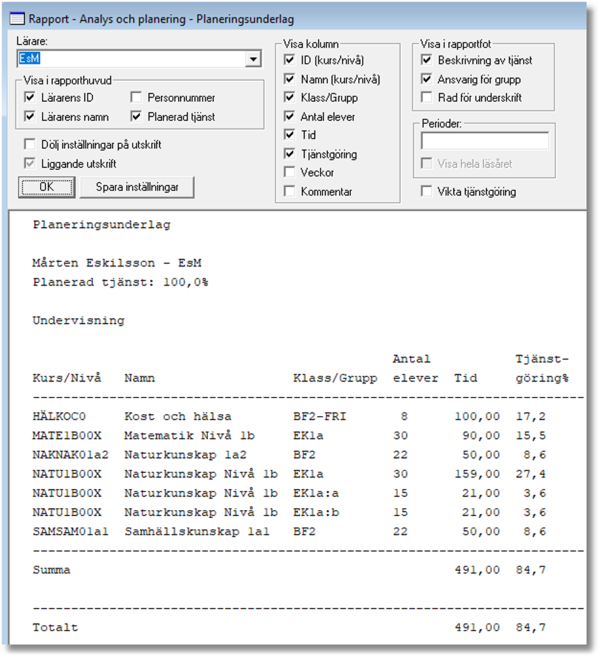Toggle Lärarens namn checkbox
Image resolution: width=600 pixels, height=658 pixels.
click(x=30, y=117)
